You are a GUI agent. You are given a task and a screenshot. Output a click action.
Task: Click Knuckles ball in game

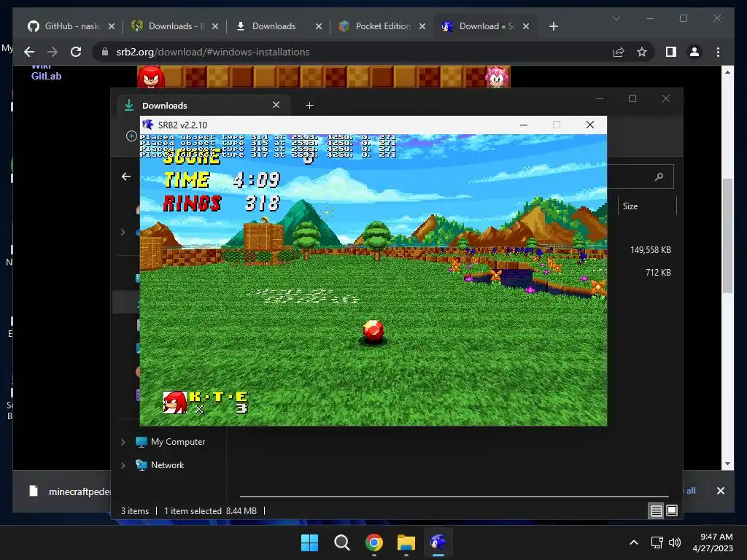point(373,330)
